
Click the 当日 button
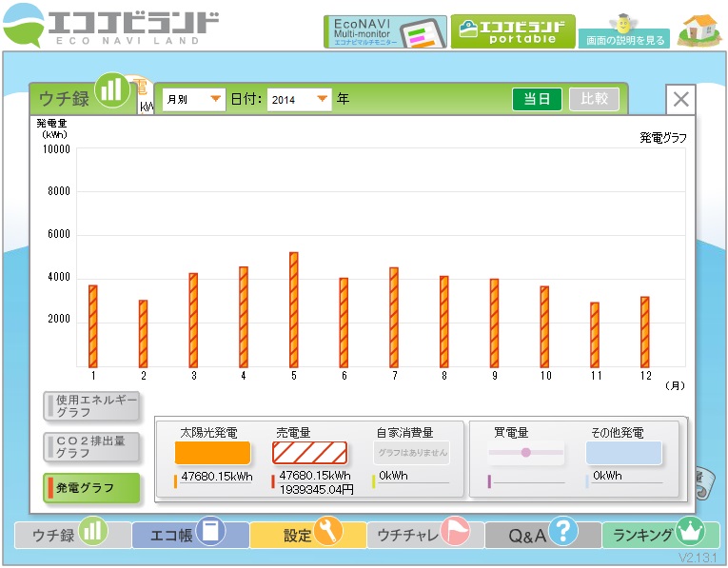pos(537,99)
